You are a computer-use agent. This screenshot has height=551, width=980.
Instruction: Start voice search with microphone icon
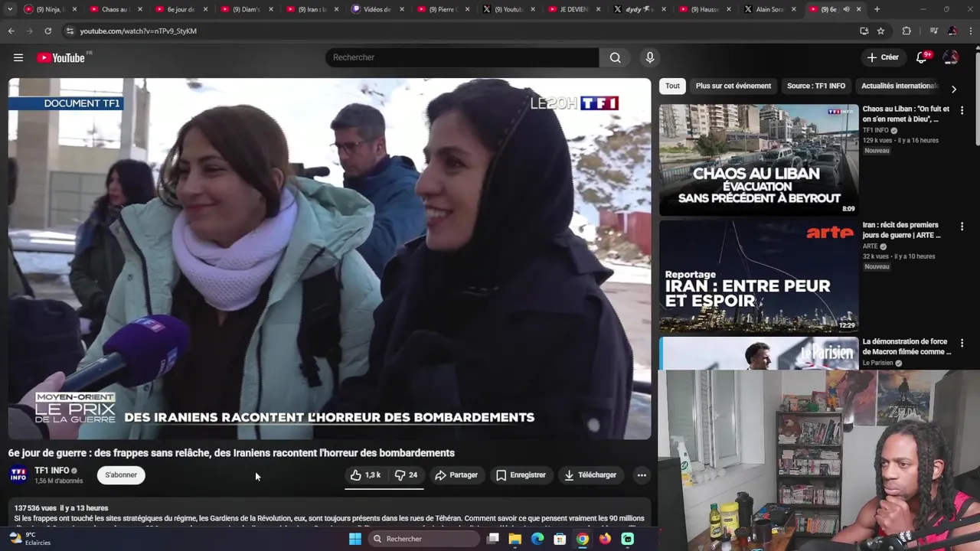point(650,57)
